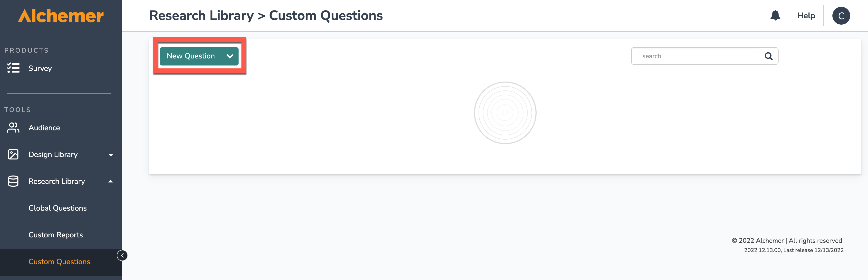Select Custom Questions in the sidebar
The image size is (868, 280).
pos(59,262)
